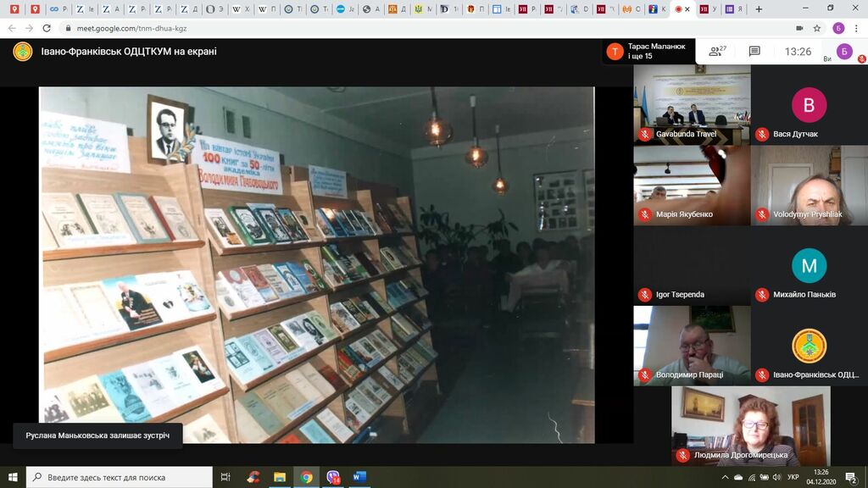Select Volodymyr Pryshliak's video tile
Image resolution: width=868 pixels, height=488 pixels.
click(x=809, y=185)
